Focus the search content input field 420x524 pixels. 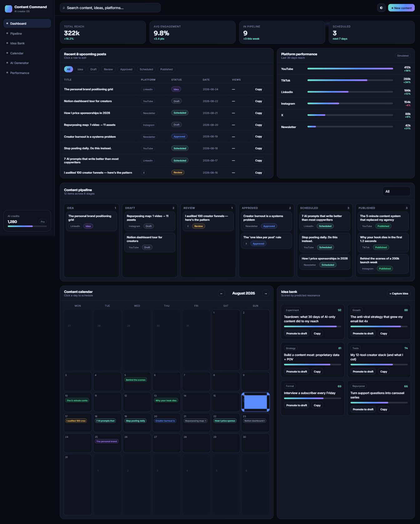[110, 8]
